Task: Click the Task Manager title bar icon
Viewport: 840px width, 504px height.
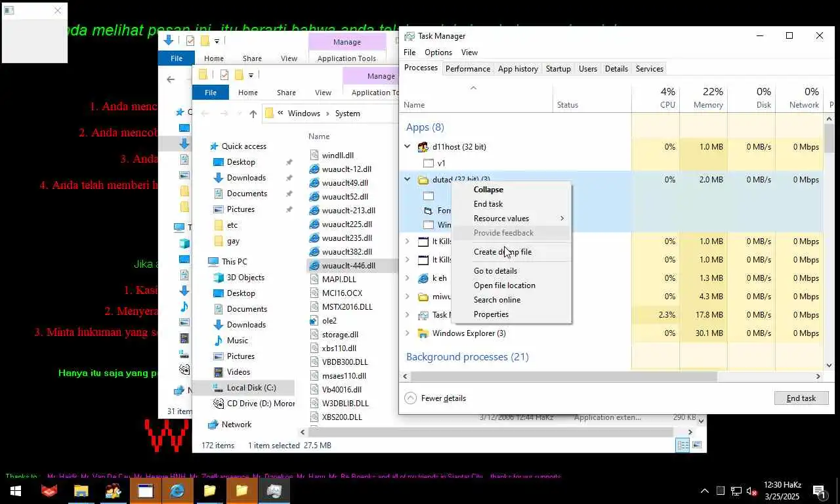Action: [x=409, y=36]
